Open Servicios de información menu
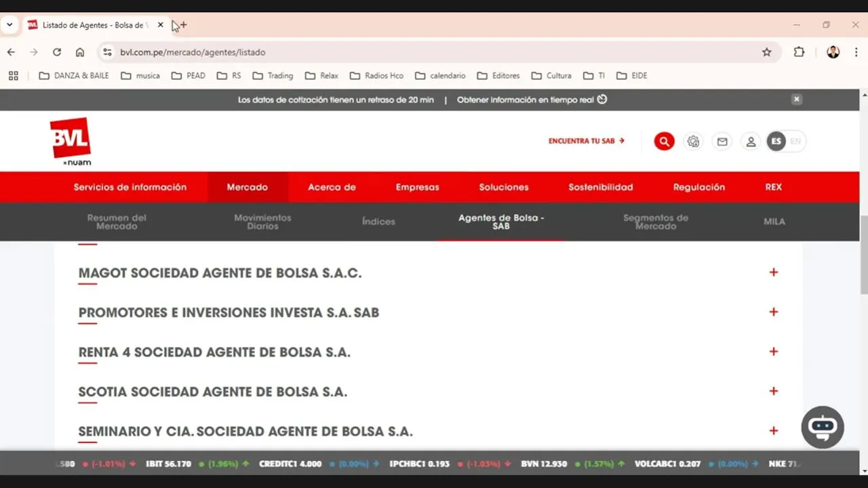 130,187
